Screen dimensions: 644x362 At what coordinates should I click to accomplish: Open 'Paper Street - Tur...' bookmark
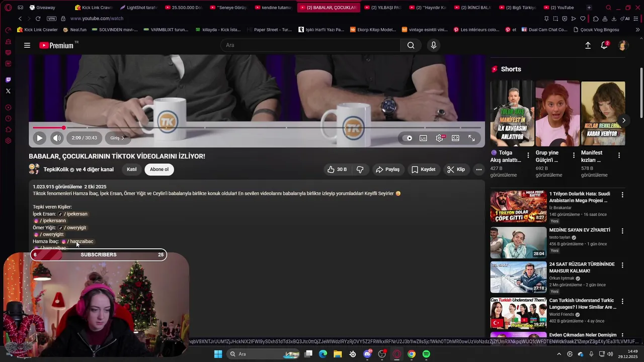click(x=269, y=30)
